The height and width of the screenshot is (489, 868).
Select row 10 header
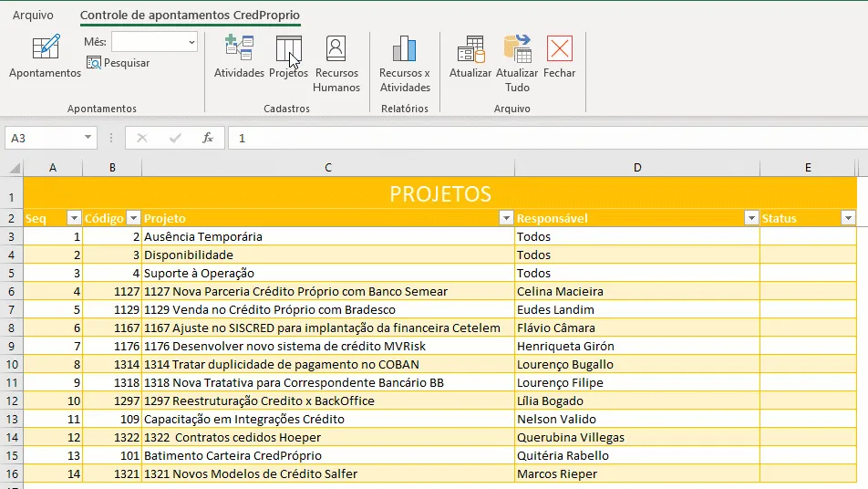(11, 365)
